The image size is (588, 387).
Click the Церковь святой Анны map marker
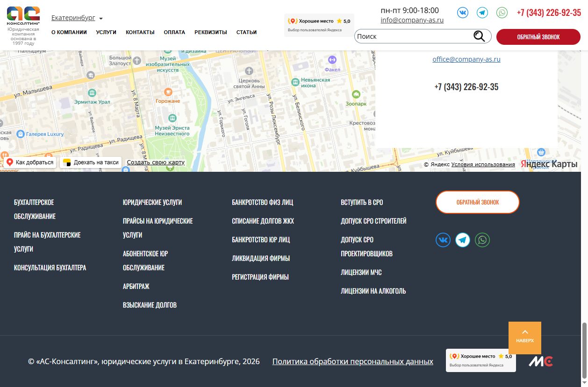click(249, 71)
